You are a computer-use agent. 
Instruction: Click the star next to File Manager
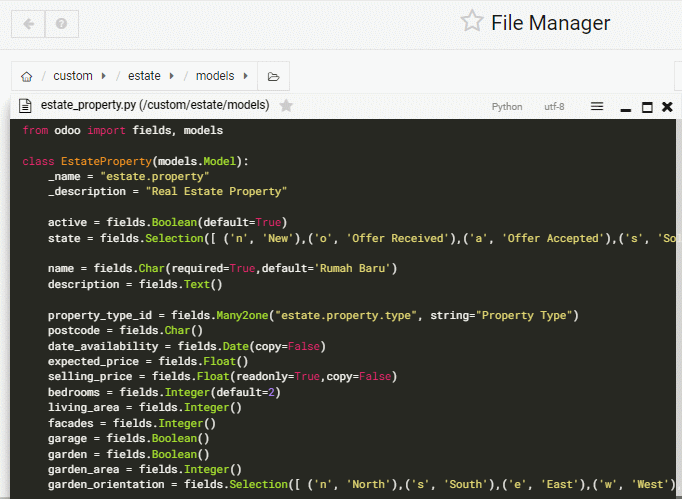(472, 21)
